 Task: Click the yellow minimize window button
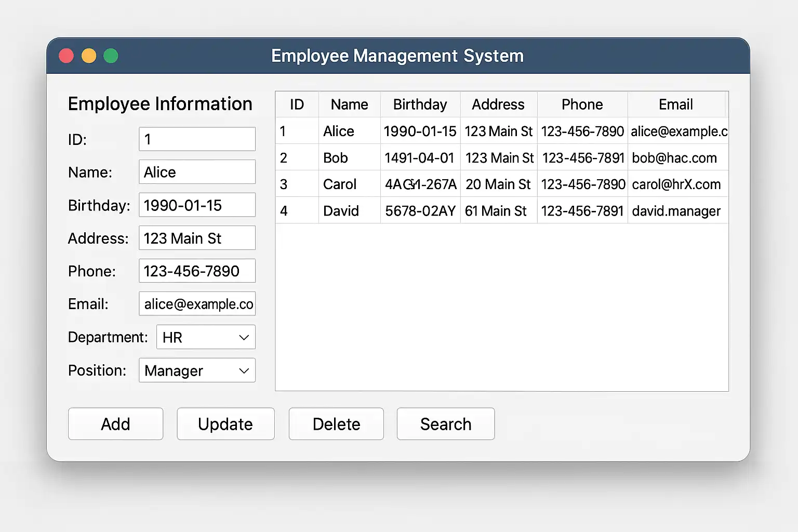click(89, 56)
